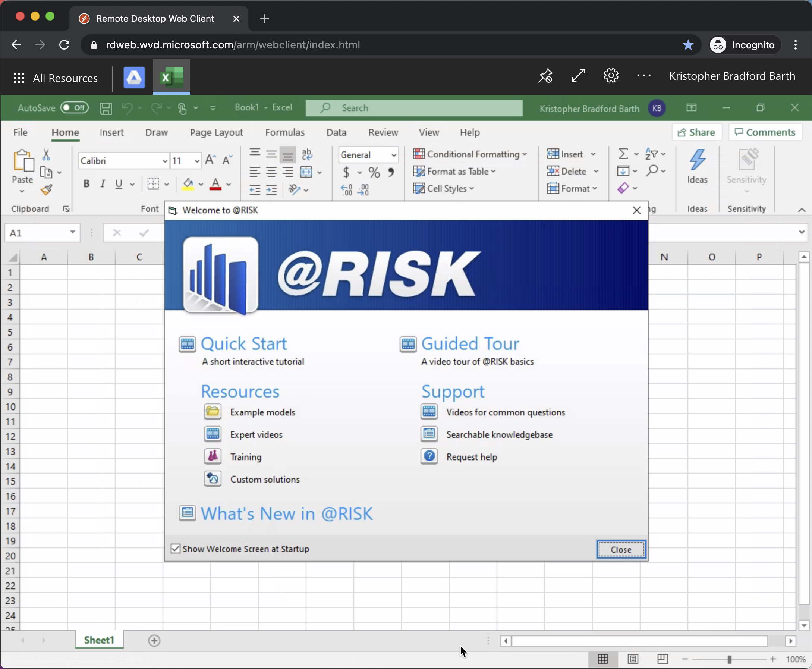Open the File tab
This screenshot has width=812, height=669.
pyautogui.click(x=21, y=132)
